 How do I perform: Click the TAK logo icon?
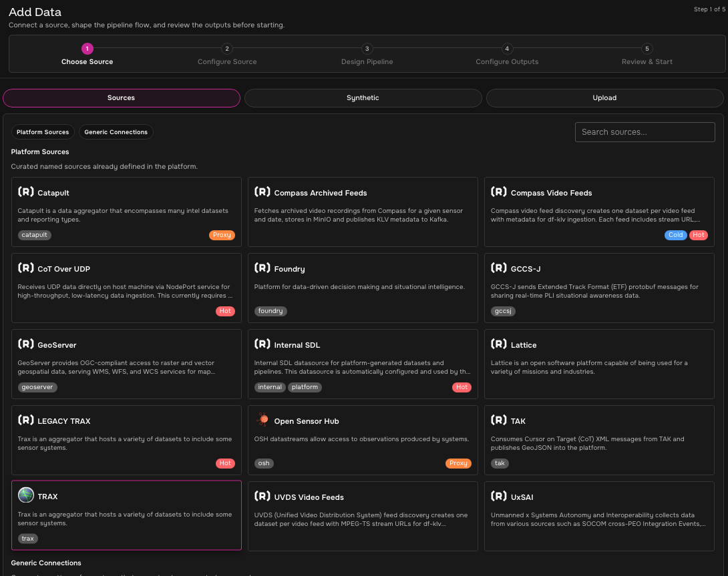point(499,420)
